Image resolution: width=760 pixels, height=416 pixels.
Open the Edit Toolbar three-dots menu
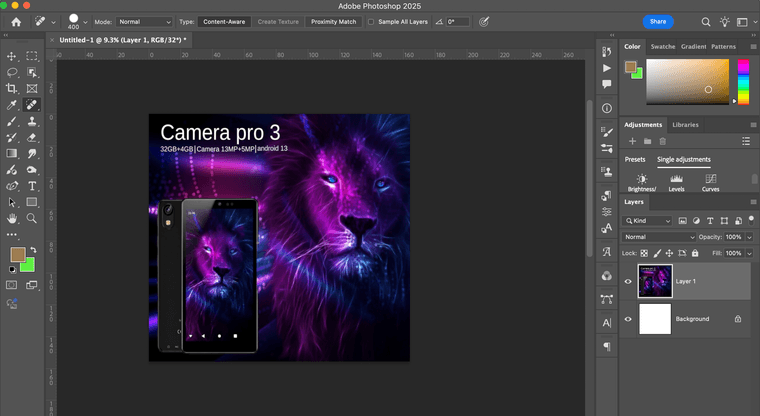pyautogui.click(x=11, y=235)
